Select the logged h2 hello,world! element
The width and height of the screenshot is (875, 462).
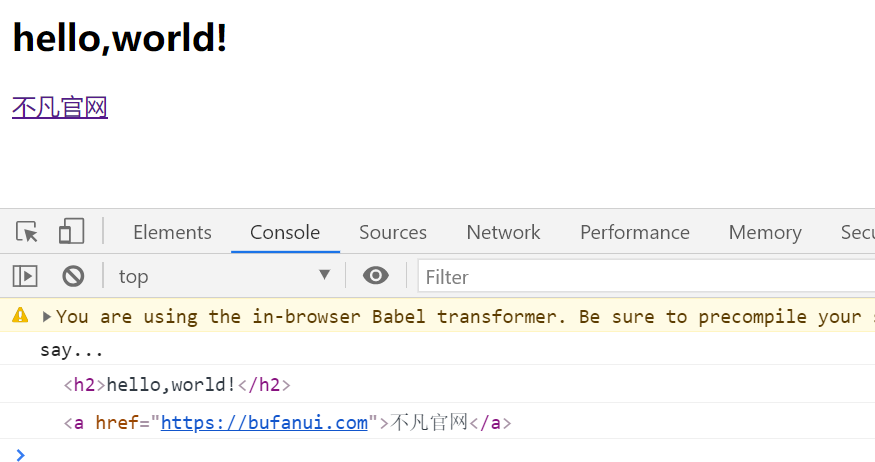(177, 384)
